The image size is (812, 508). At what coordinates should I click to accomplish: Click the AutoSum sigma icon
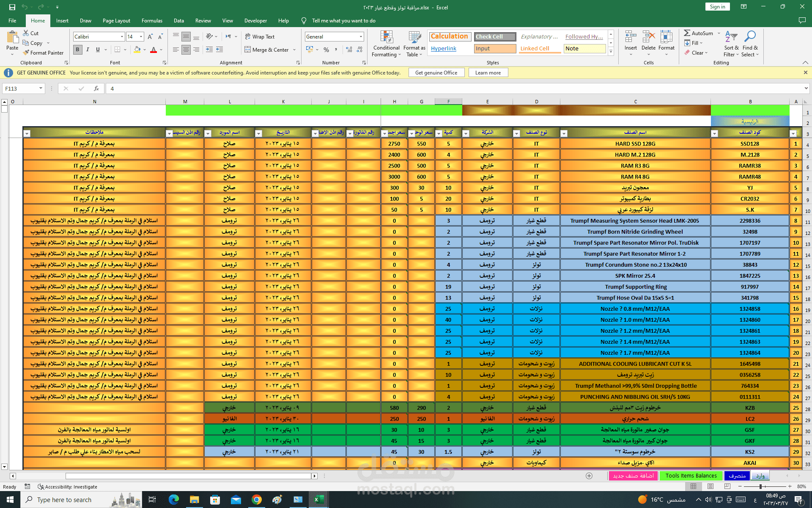click(x=687, y=33)
